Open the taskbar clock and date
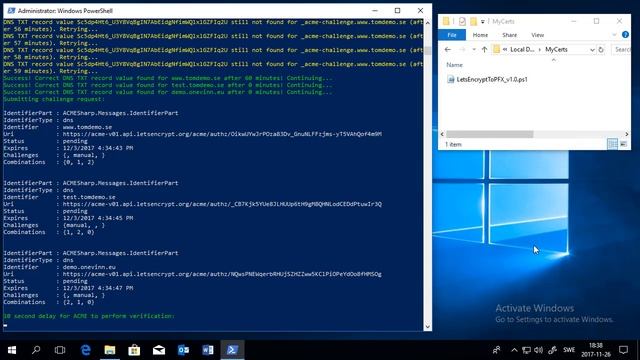 (596, 350)
